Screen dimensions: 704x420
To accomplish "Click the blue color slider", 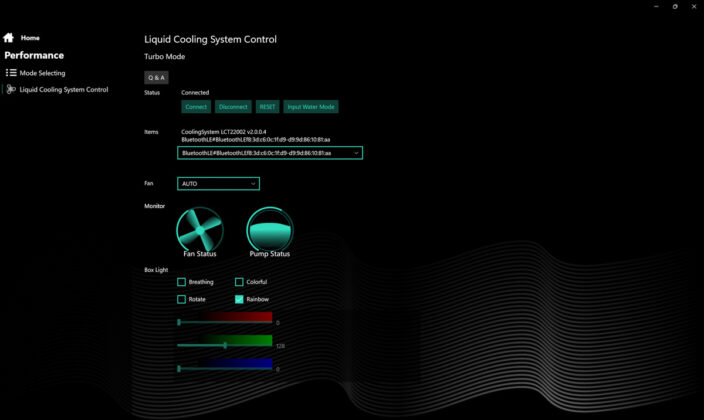I will 224,368.
